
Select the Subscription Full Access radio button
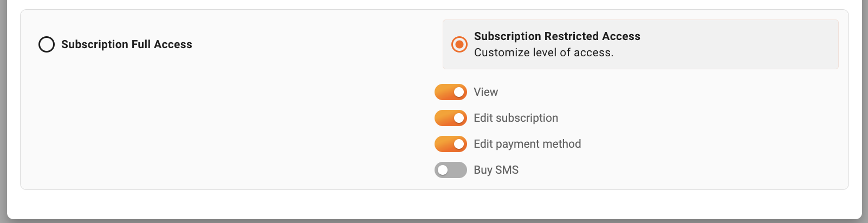[47, 44]
